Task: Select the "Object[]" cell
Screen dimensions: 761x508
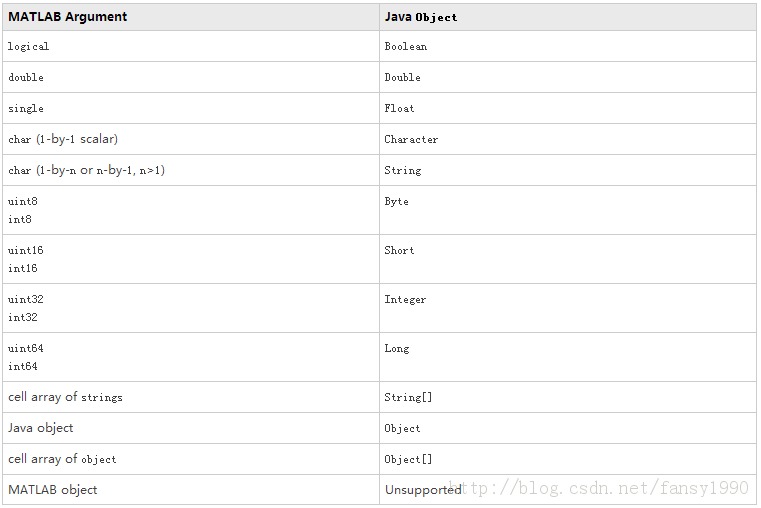Action: 408,459
